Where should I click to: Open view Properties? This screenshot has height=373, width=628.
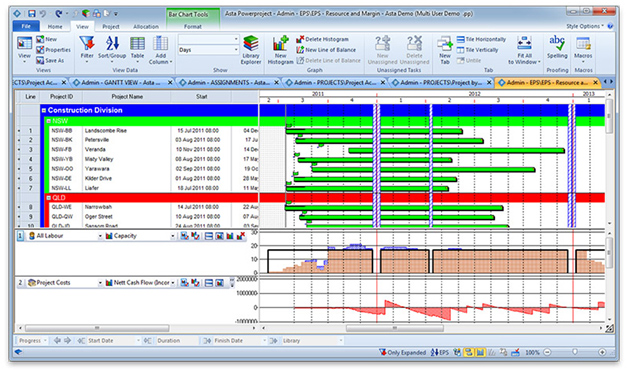tap(53, 50)
